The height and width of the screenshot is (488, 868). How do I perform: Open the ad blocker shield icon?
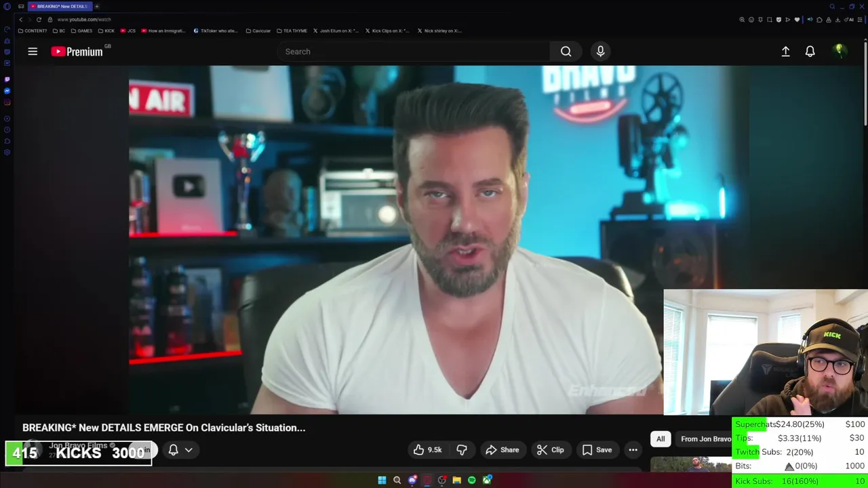(x=778, y=20)
